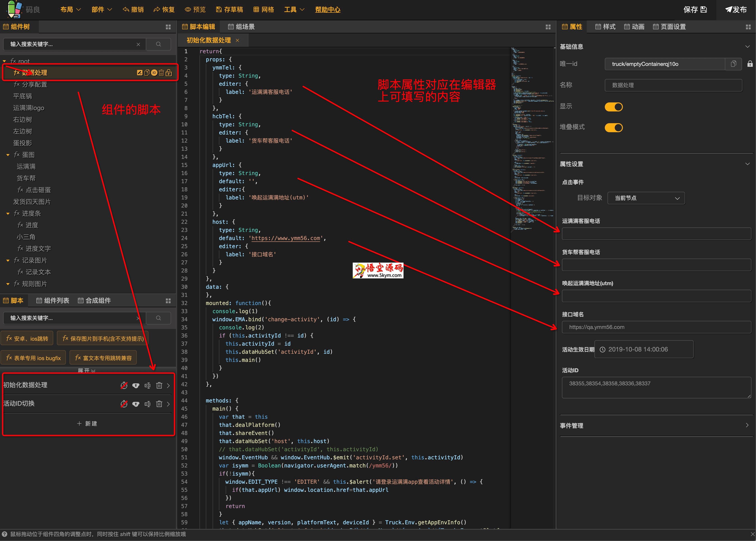Click the 存草稿 save draft toolbar item
This screenshot has height=541, width=756.
229,9
